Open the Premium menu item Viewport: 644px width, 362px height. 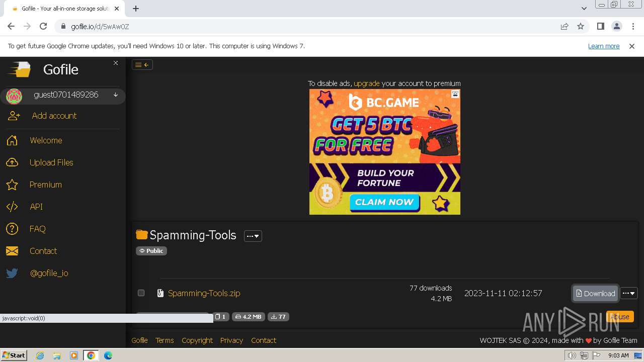click(x=46, y=185)
